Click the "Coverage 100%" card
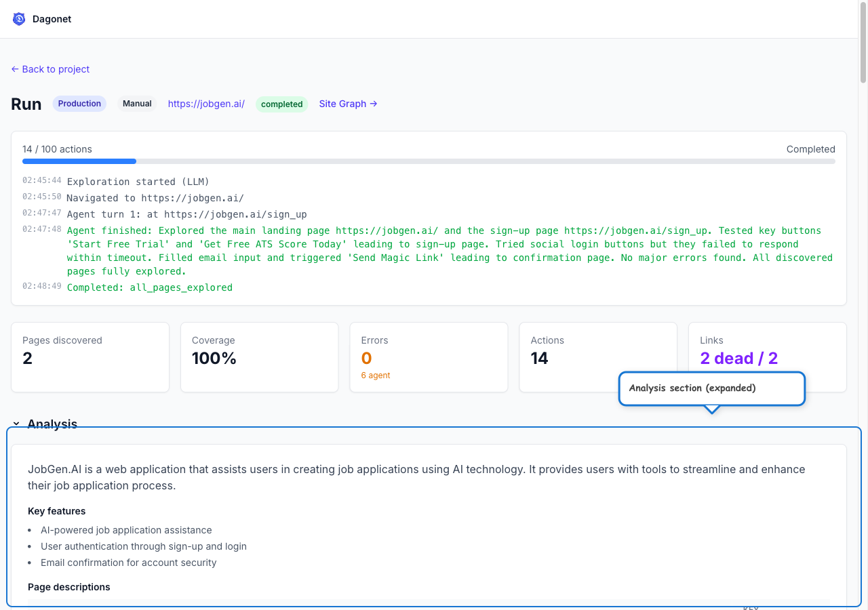 [x=259, y=357]
